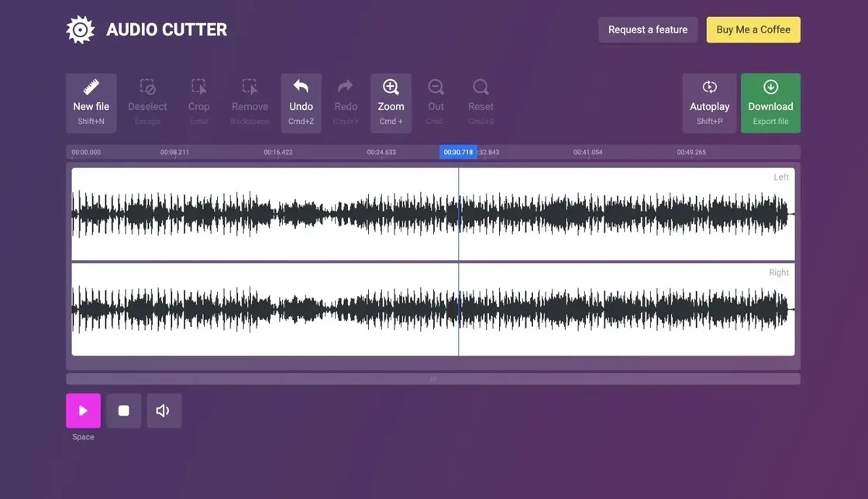Remove the selected region
The image size is (868, 499).
click(250, 103)
